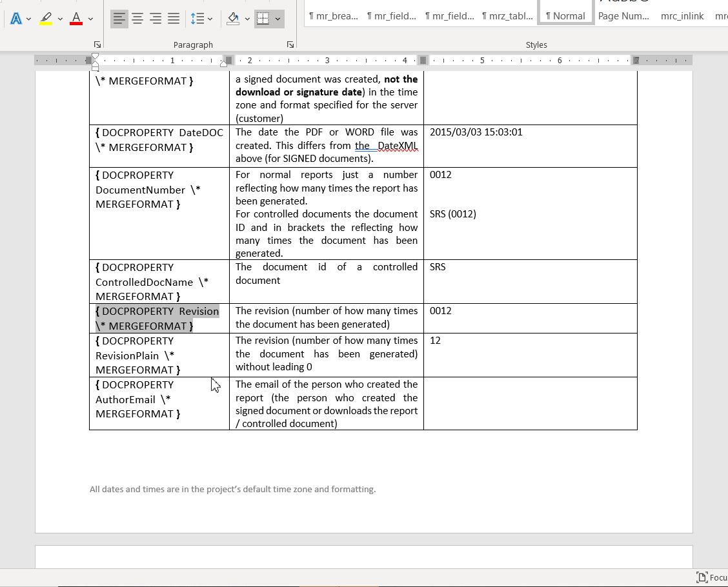Apply the Page Num... style
The width and height of the screenshot is (728, 587).
point(623,16)
